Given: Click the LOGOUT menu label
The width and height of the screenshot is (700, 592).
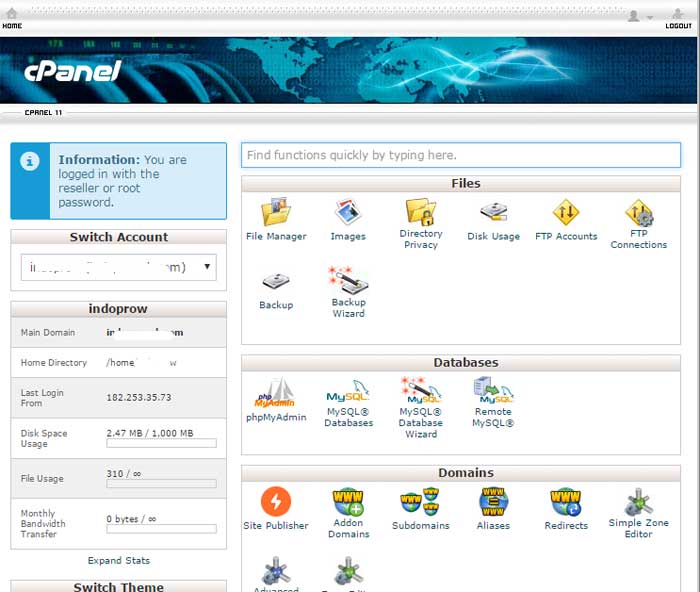Looking at the screenshot, I should click(679, 26).
